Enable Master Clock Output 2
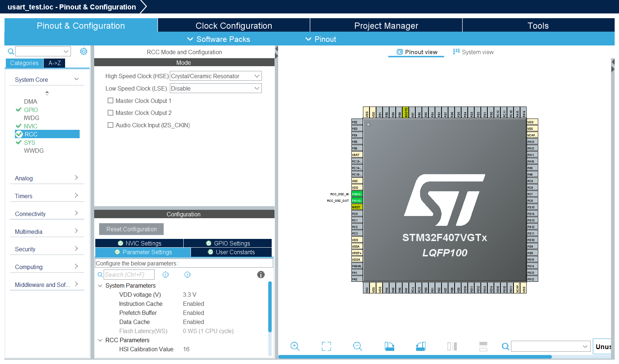This screenshot has width=619, height=364. [x=111, y=113]
